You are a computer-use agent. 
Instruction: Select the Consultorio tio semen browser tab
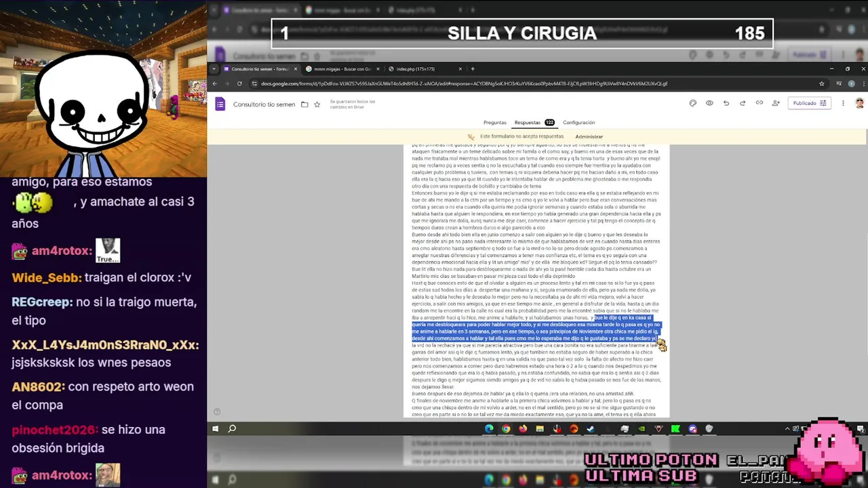pos(260,69)
